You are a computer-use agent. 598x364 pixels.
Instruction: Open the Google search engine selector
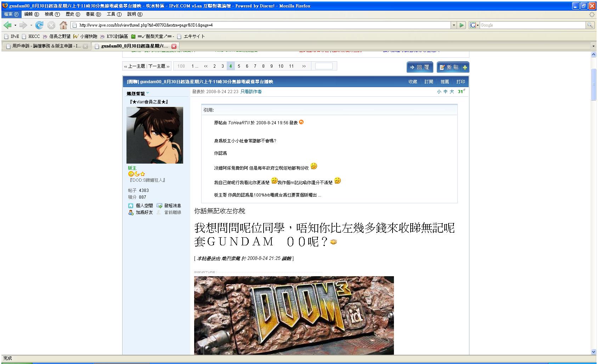click(474, 25)
